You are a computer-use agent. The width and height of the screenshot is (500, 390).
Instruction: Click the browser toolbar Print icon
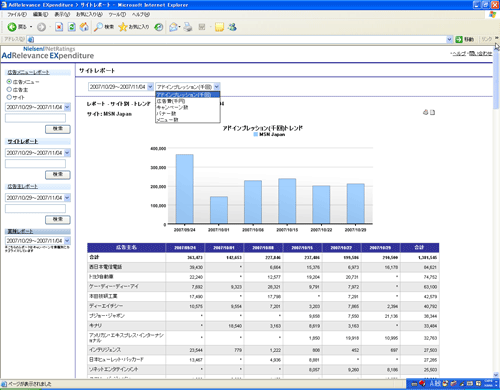pos(188,27)
